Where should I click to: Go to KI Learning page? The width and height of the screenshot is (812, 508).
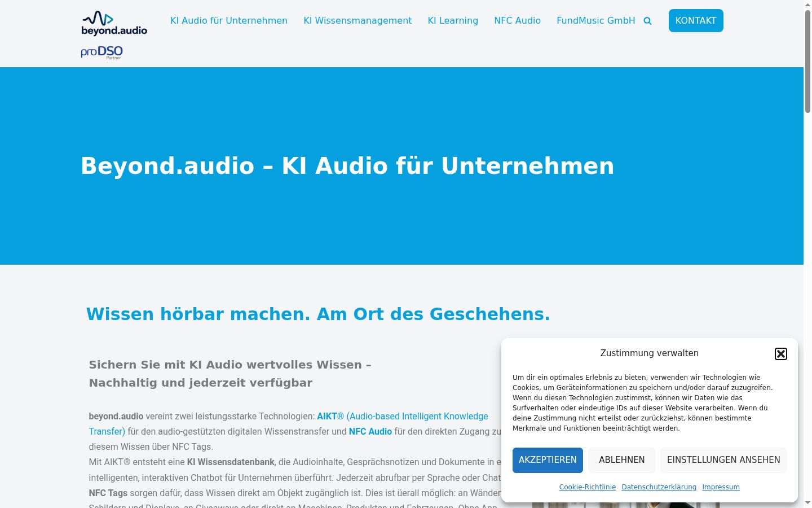[x=453, y=21]
